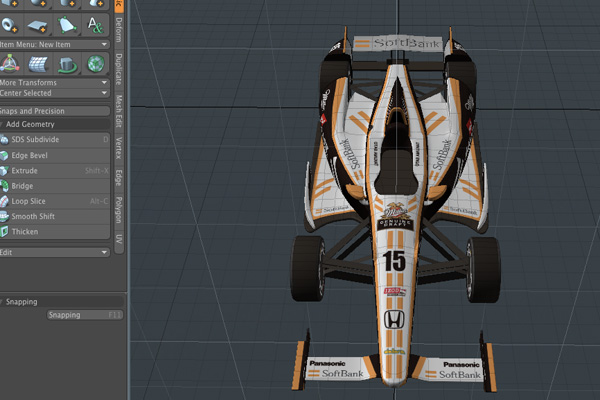
Task: Choose the Smooth Shift tool
Action: tap(55, 216)
